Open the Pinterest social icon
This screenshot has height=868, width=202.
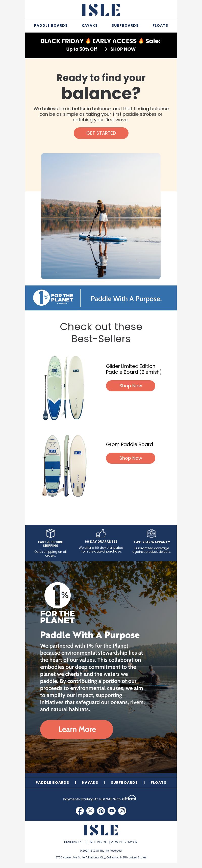coord(101,811)
